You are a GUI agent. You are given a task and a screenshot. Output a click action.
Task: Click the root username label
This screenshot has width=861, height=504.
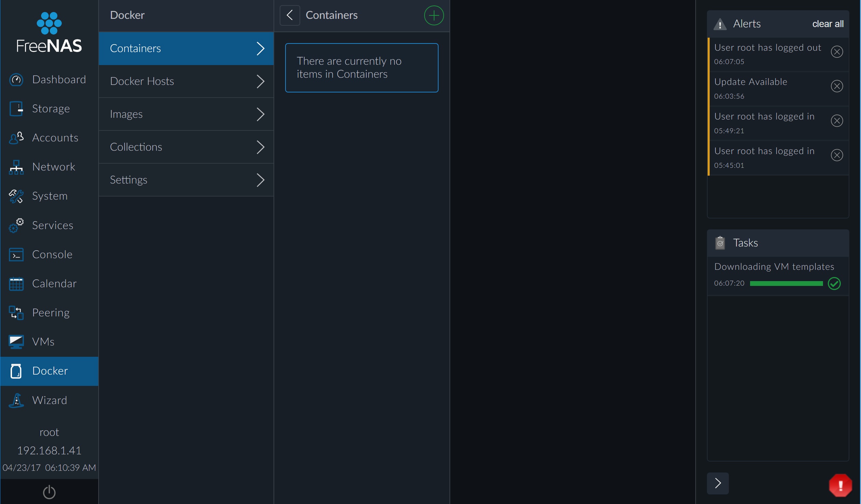click(x=49, y=432)
